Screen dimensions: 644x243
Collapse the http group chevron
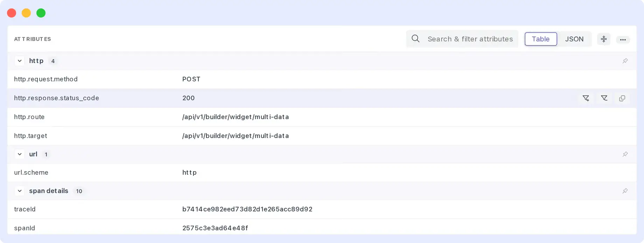tap(20, 61)
